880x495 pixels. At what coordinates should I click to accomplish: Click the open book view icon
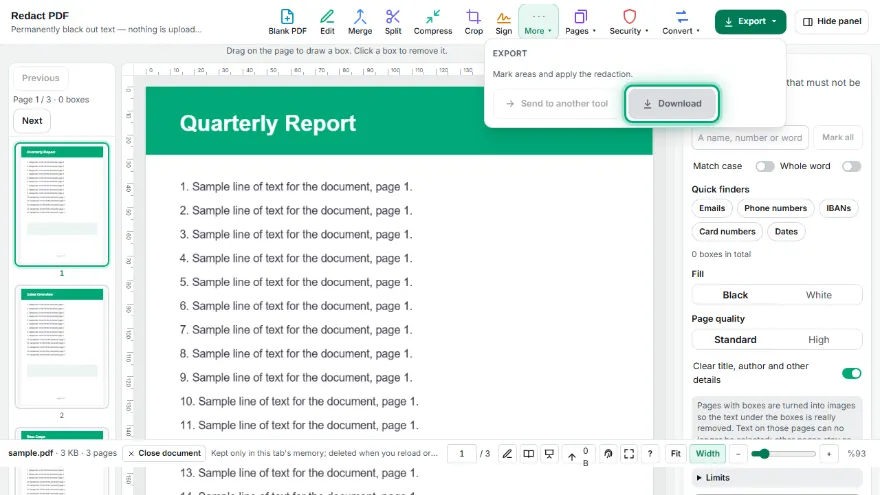click(x=529, y=453)
